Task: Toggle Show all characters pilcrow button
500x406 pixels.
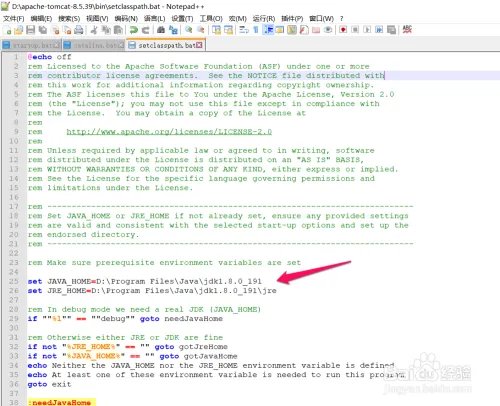Action: tap(256, 30)
